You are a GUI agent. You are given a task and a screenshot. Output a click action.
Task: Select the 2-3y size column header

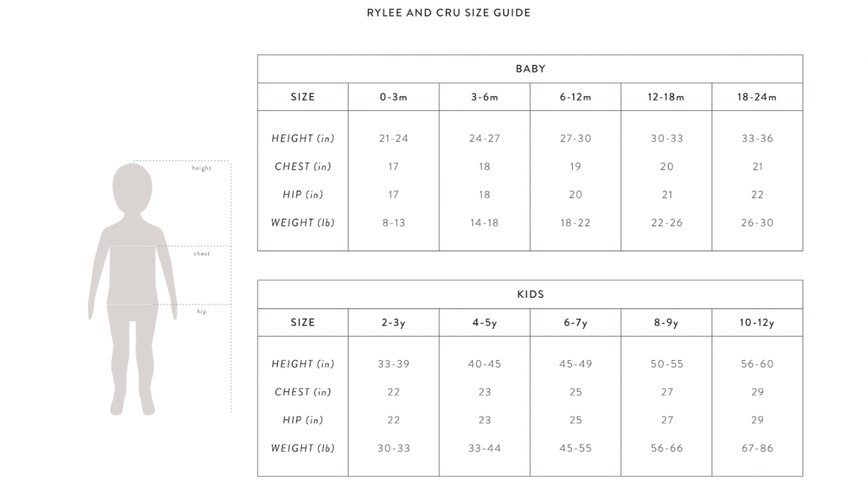393,323
